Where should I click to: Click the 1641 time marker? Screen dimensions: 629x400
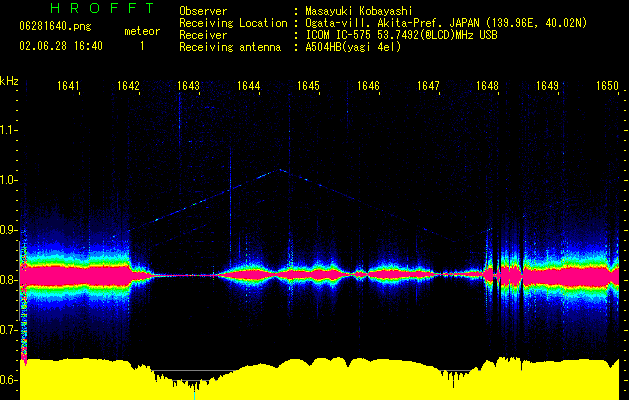click(68, 86)
